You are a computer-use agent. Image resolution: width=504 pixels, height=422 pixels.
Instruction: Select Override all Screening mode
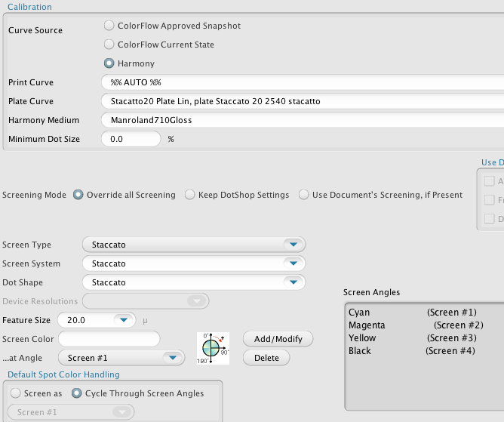tap(78, 195)
